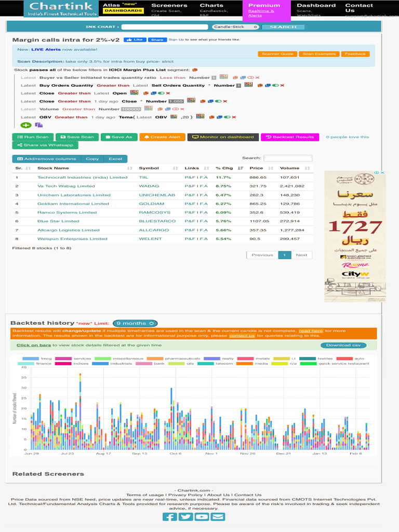Toggle the pharmaceuticals legend swatch
This screenshot has width=399, height=532.
(155, 358)
